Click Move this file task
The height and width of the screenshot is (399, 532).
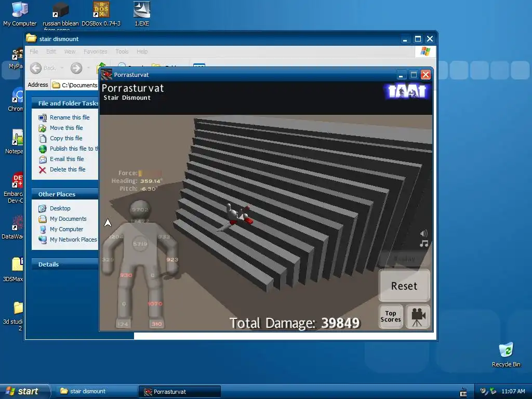[66, 128]
